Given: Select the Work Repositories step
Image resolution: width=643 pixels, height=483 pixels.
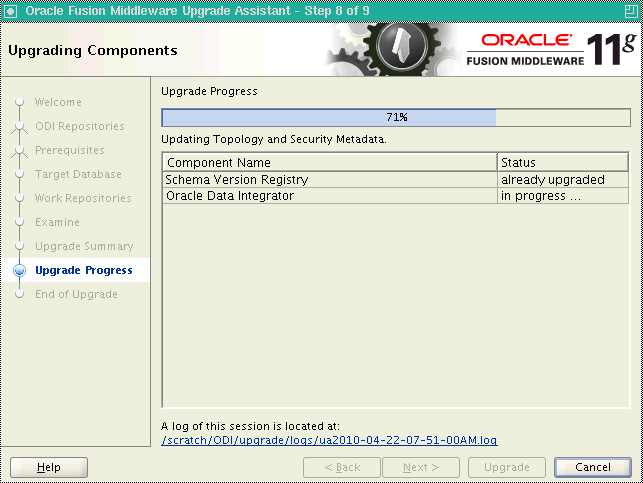Looking at the screenshot, I should (x=83, y=198).
